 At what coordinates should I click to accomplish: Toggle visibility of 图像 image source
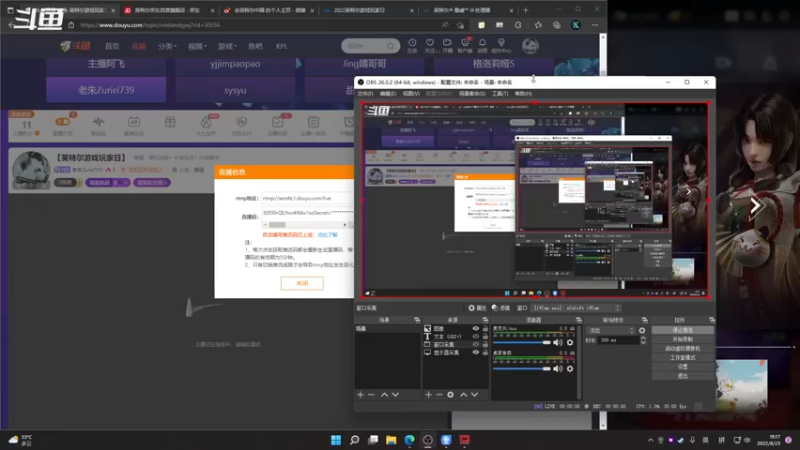pyautogui.click(x=476, y=329)
